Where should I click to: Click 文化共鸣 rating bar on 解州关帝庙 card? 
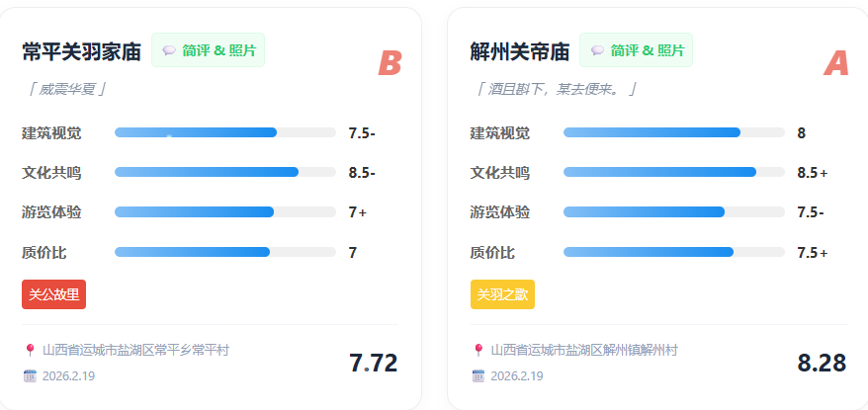672,172
